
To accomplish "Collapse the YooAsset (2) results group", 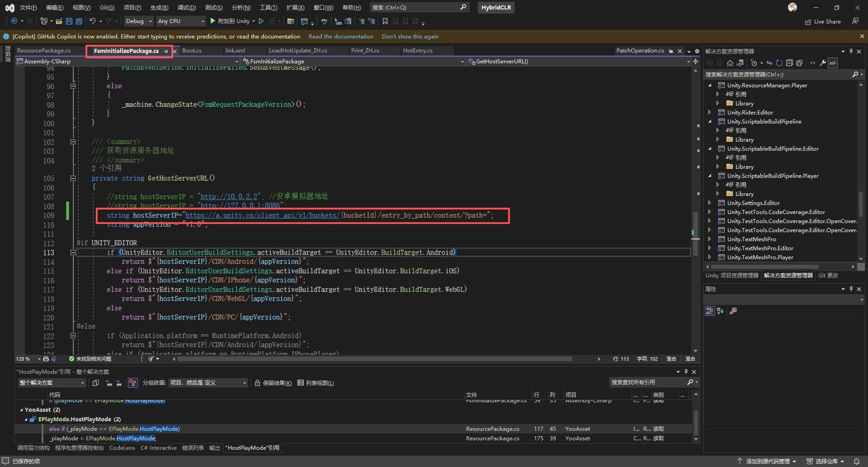I will tap(21, 410).
